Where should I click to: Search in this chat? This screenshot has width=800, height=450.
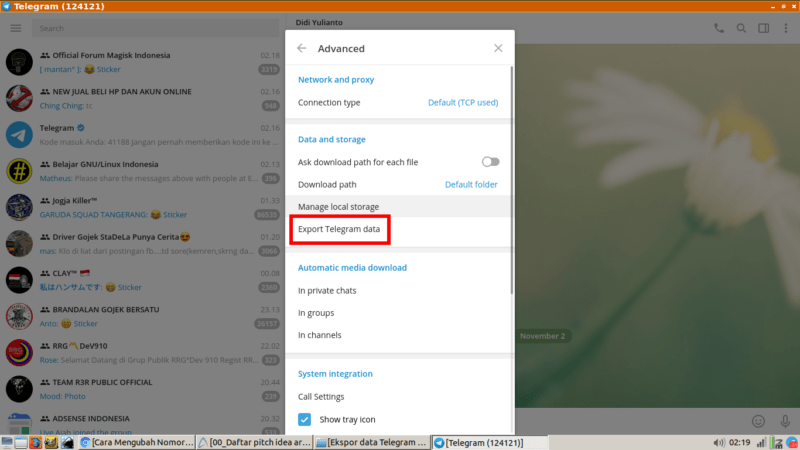point(741,29)
